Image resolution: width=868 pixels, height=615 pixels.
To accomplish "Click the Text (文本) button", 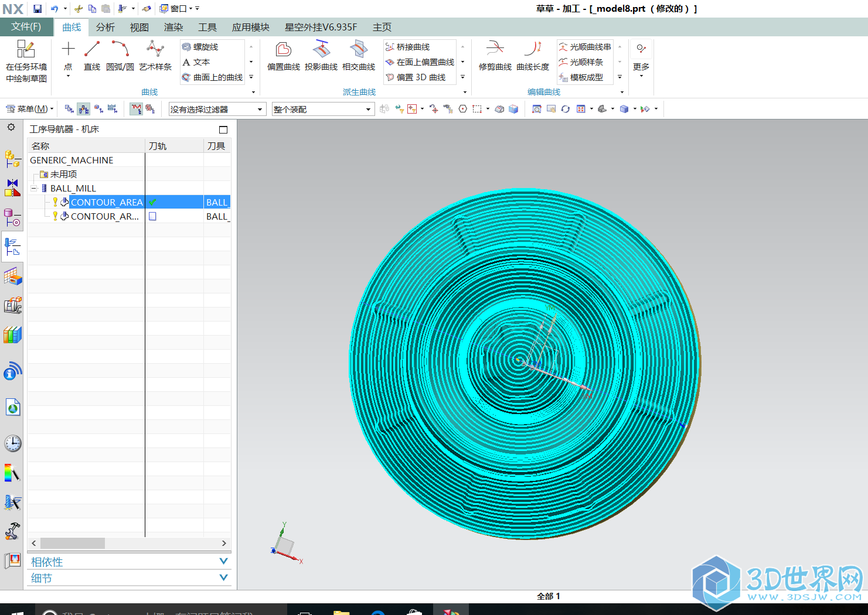I will (196, 62).
